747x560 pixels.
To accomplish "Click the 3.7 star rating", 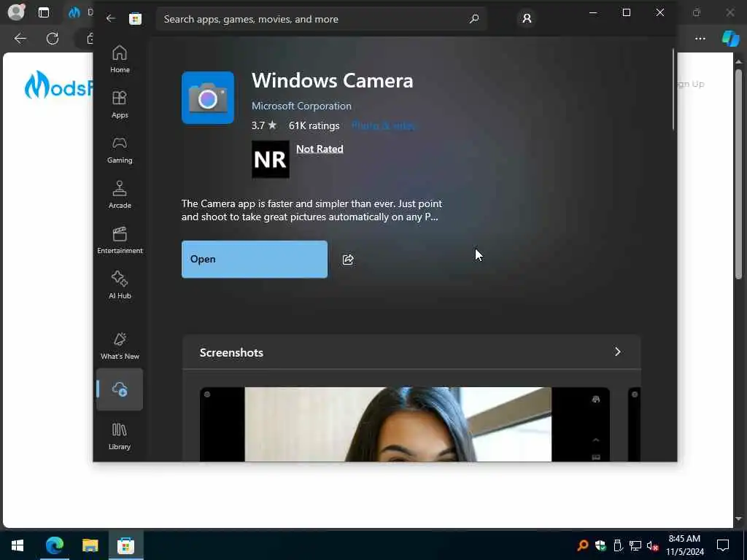I will tap(264, 125).
